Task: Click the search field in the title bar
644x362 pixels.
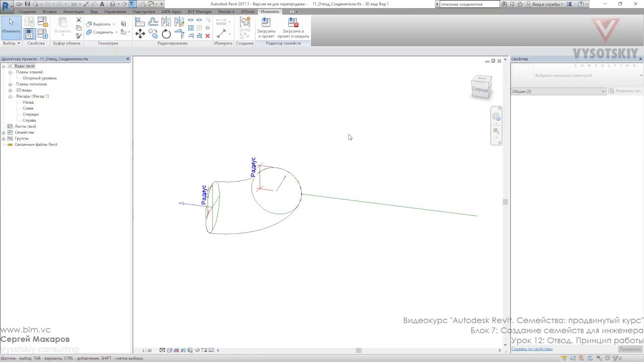Action: pyautogui.click(x=469, y=4)
